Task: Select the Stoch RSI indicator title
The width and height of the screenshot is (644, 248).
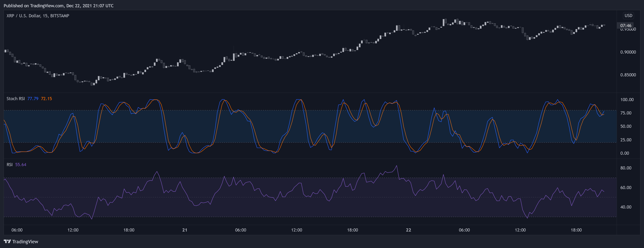Action: point(16,99)
